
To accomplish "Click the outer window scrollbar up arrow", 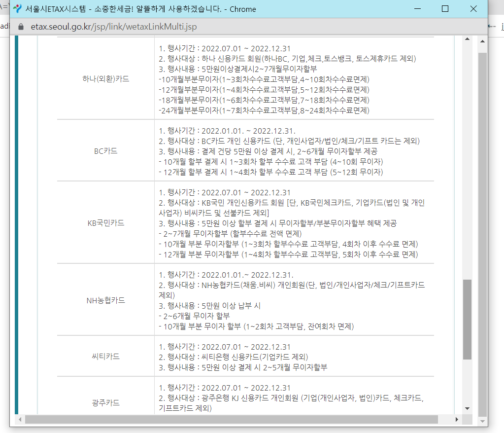I will 482,41.
